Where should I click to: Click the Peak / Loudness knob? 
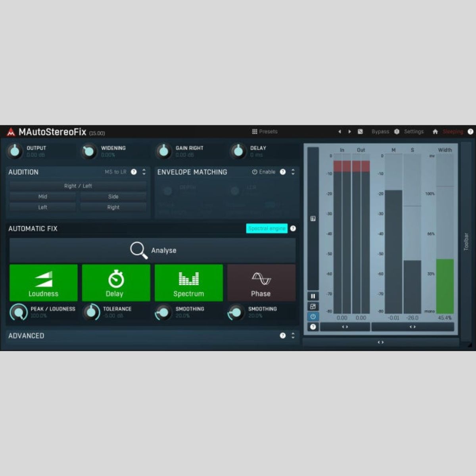[x=18, y=312]
